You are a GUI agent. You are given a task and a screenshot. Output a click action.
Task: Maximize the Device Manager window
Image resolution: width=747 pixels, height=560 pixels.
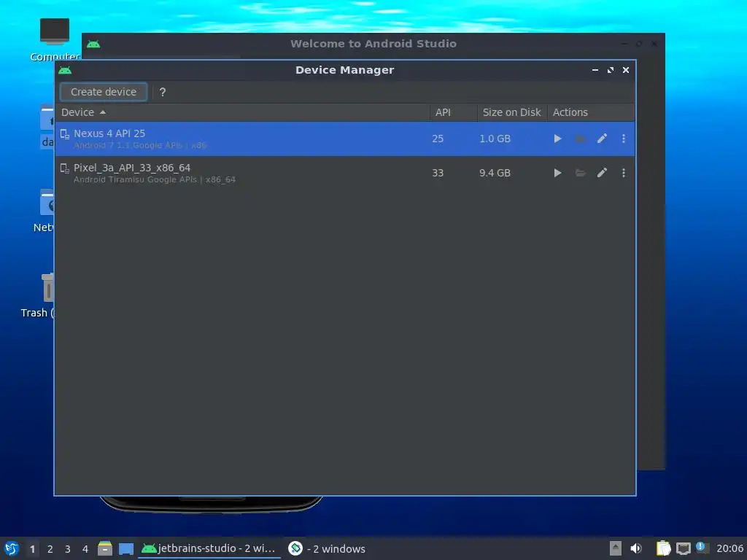(x=611, y=70)
